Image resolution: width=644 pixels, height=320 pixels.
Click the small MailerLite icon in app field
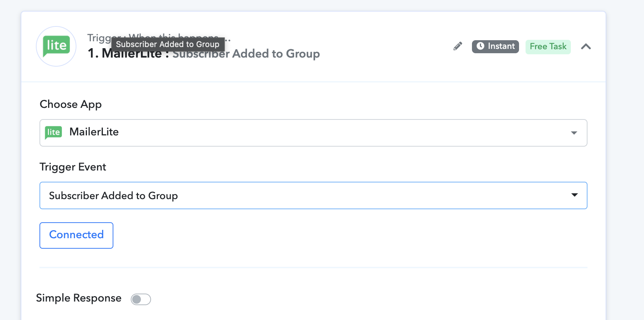(54, 132)
